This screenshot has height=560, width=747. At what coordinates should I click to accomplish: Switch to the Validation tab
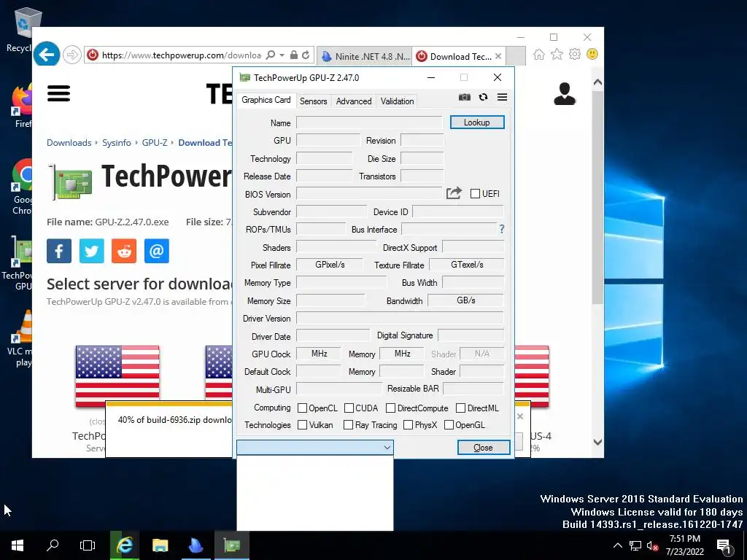pos(397,101)
